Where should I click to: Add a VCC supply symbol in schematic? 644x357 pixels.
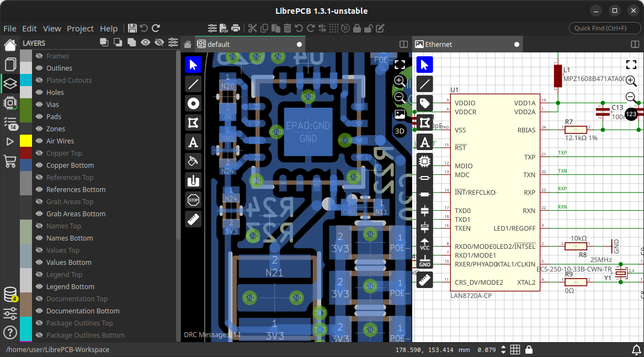click(x=424, y=244)
